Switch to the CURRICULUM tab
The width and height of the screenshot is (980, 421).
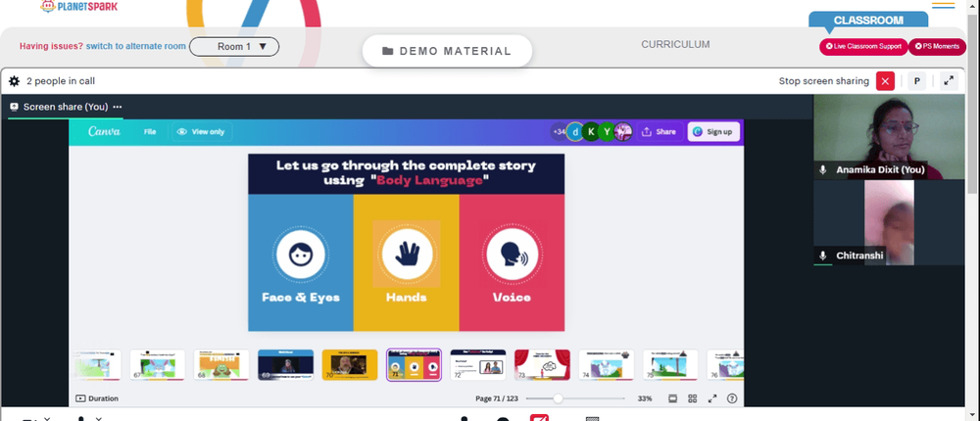pyautogui.click(x=675, y=44)
